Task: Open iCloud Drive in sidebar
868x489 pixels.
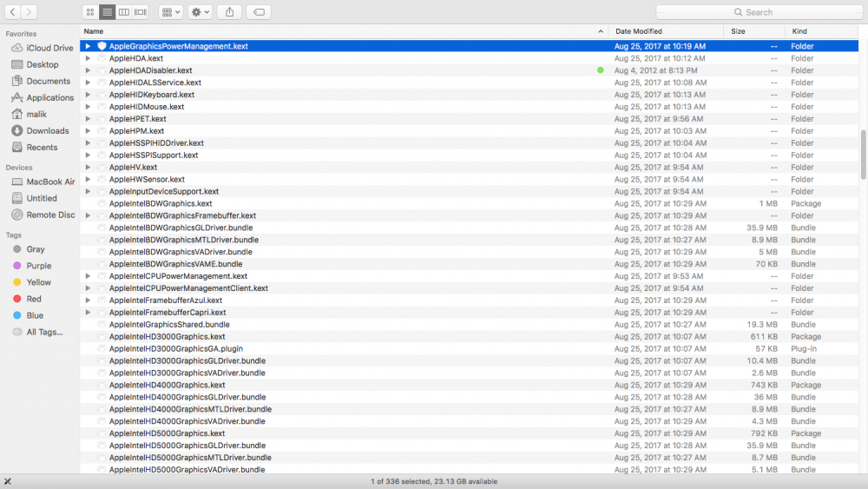Action: click(x=42, y=48)
